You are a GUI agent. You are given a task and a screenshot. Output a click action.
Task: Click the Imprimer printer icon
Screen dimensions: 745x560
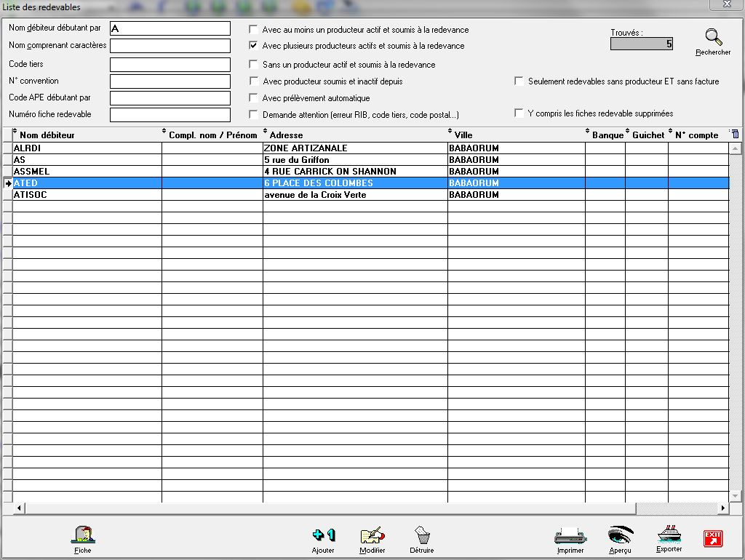570,536
